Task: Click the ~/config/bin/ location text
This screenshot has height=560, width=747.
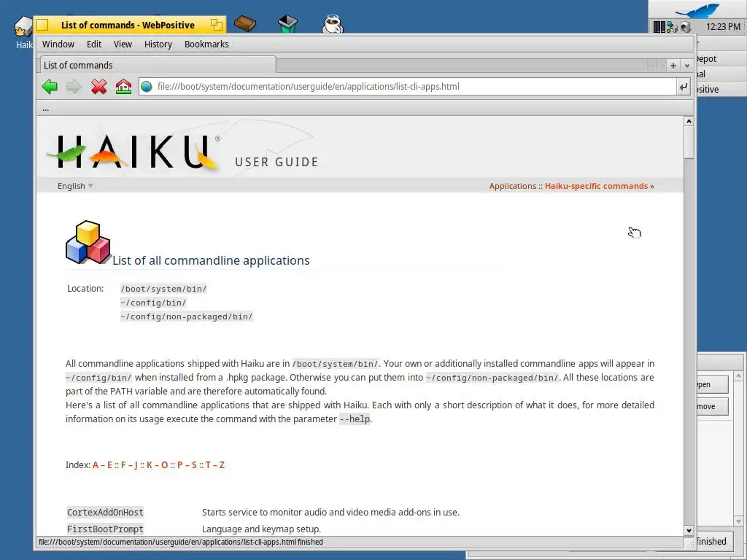Action: (x=153, y=303)
